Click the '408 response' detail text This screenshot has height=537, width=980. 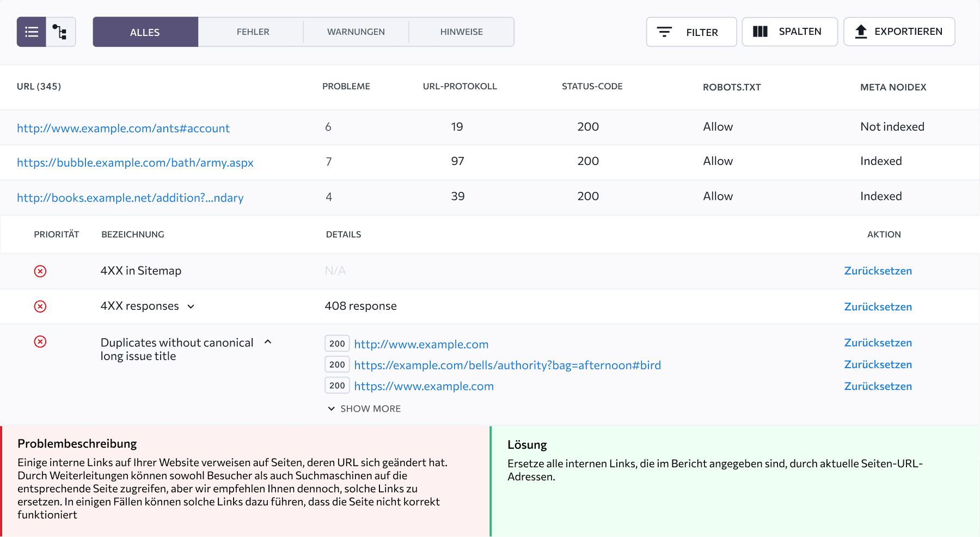click(x=360, y=306)
